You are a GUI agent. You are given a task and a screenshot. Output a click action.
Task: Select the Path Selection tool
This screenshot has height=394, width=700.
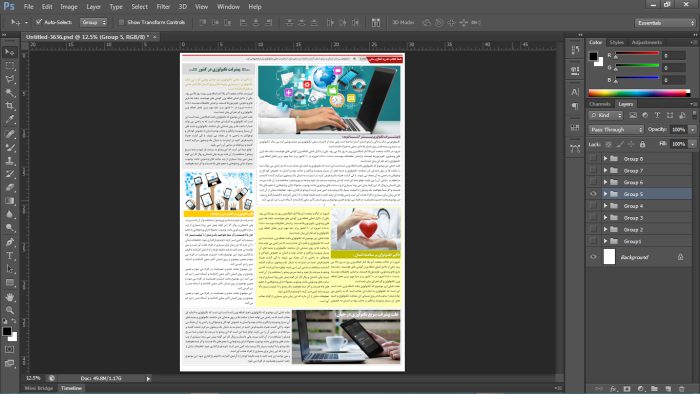(9, 269)
